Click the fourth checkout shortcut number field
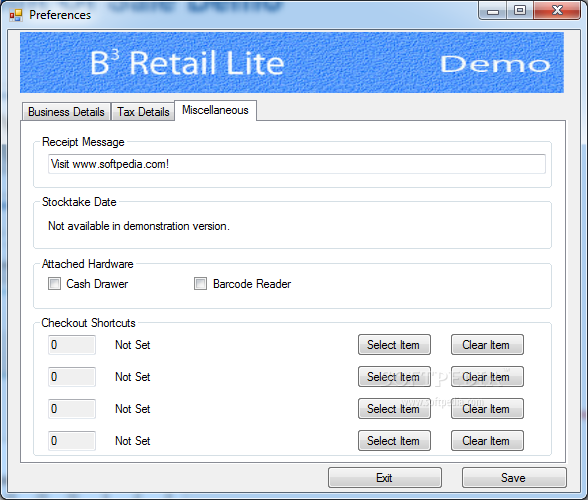 [x=72, y=441]
